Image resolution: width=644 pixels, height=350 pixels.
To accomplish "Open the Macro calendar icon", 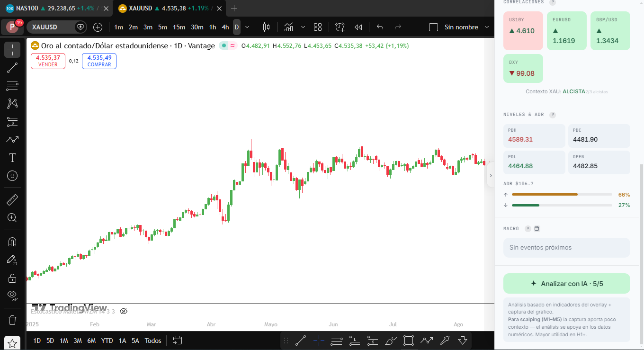I will click(x=537, y=229).
